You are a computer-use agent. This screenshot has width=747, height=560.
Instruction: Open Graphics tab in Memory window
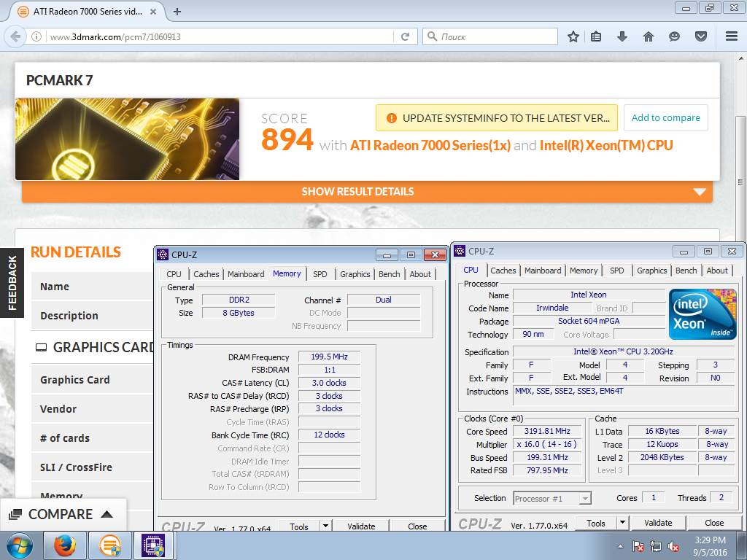pyautogui.click(x=355, y=274)
